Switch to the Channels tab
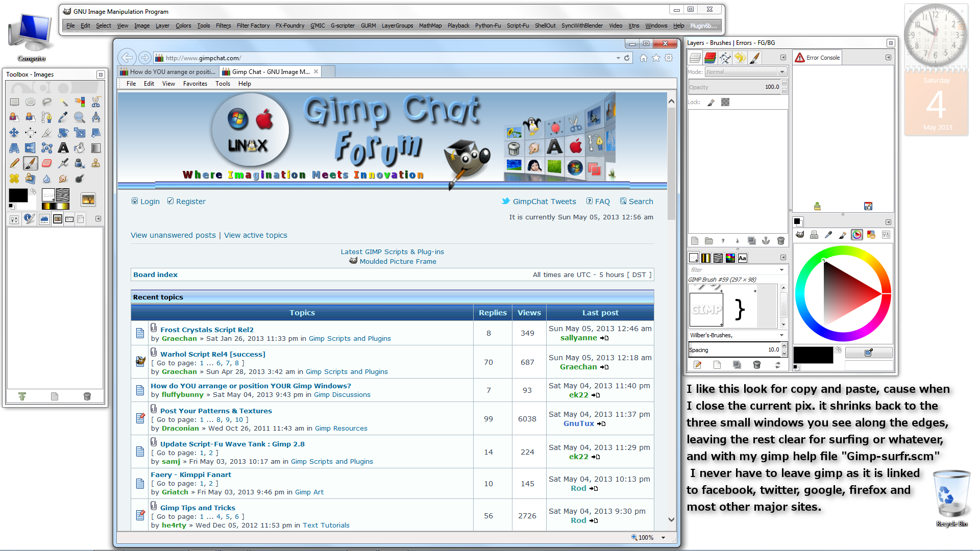The image size is (980, 551). (710, 58)
